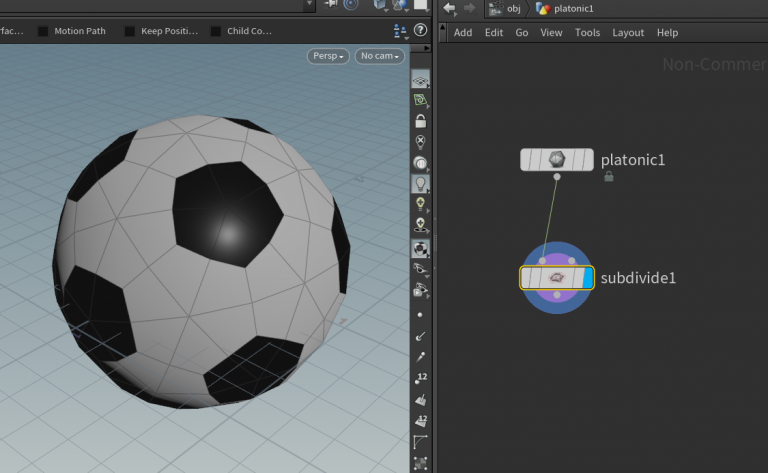The width and height of the screenshot is (768, 473).
Task: Enable the Child Co… checkbox
Action: 216,31
